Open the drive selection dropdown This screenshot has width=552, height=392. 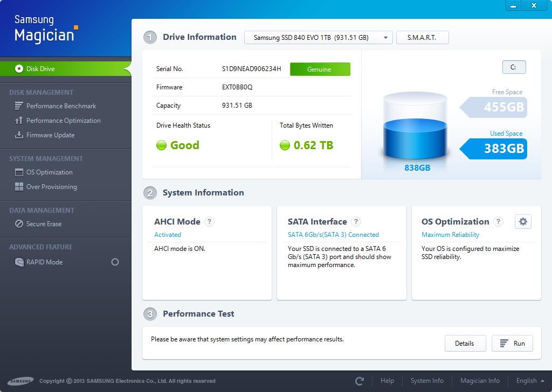point(318,38)
